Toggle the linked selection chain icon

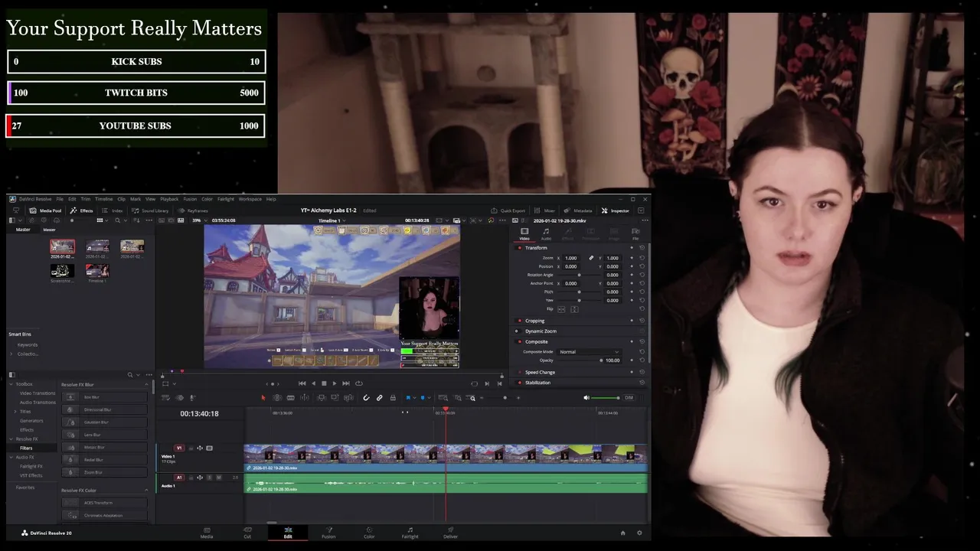click(x=379, y=398)
